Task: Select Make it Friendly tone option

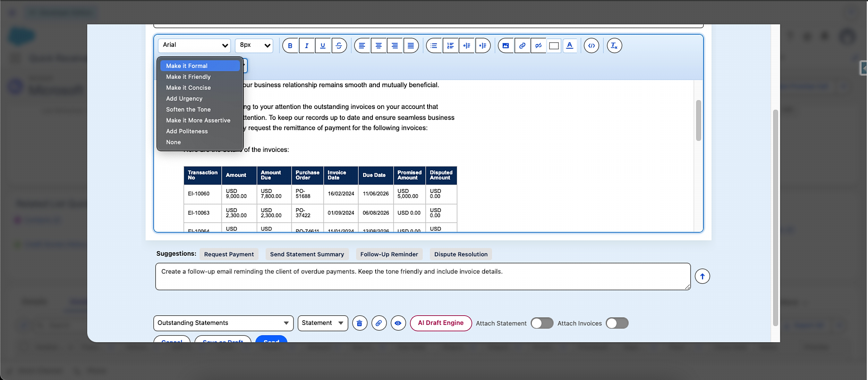Action: [200, 77]
